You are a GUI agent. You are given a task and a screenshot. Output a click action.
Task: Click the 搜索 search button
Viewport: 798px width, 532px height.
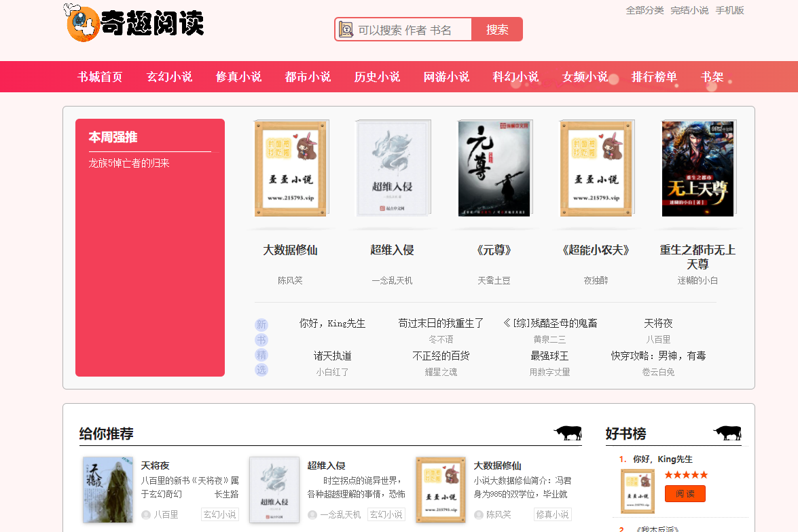click(x=496, y=29)
